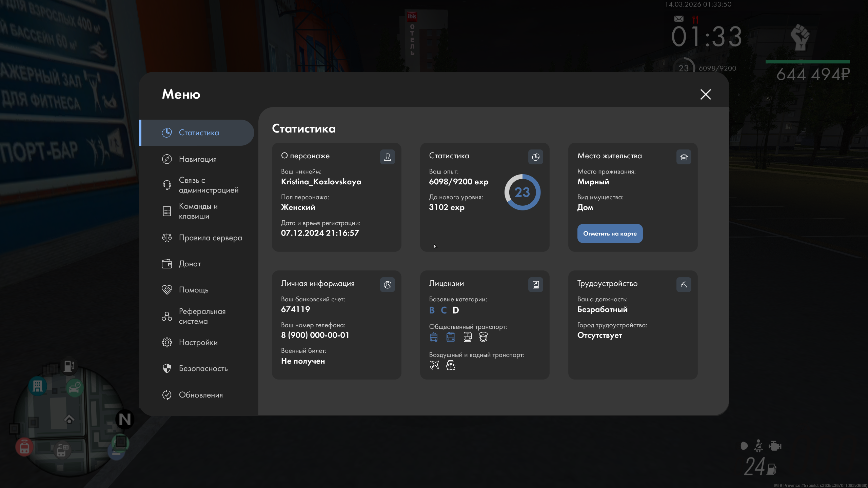Go to Правила сервера section

tap(210, 238)
